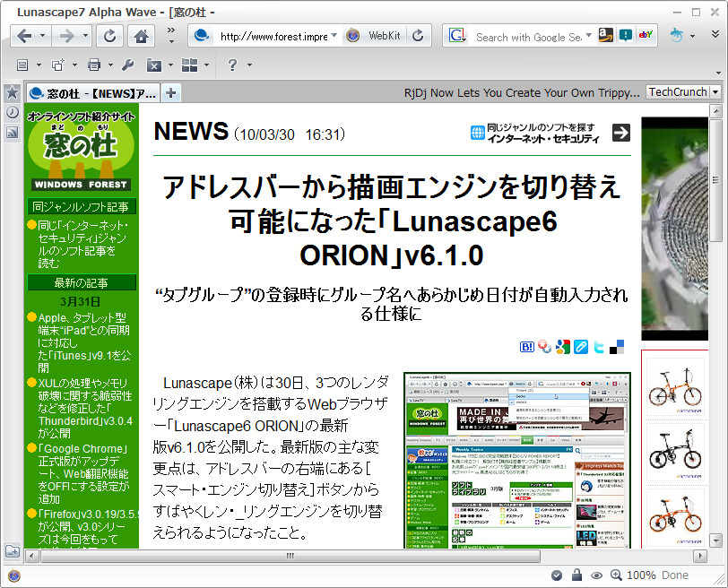Click the black folding bike ad
This screenshot has height=588, width=728.
(675, 452)
